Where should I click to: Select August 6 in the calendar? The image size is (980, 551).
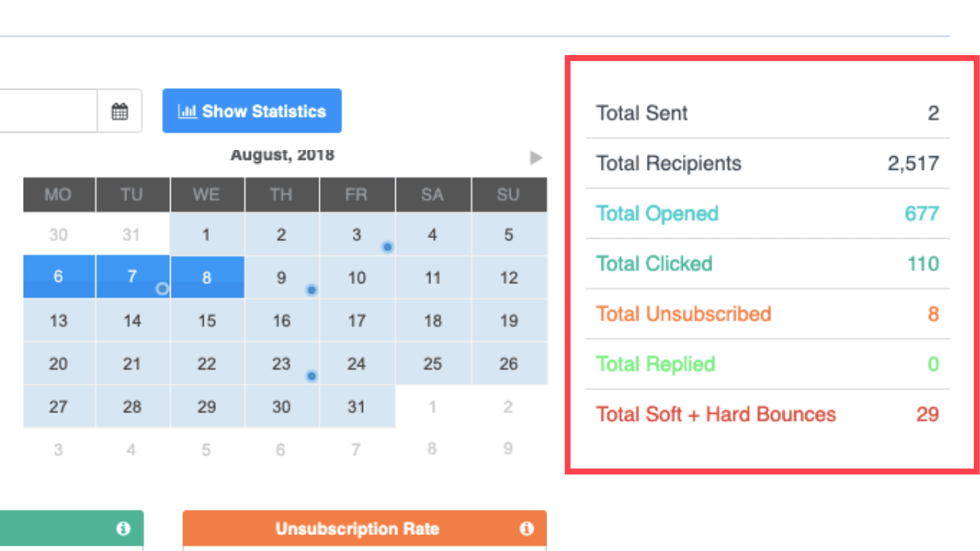[58, 277]
